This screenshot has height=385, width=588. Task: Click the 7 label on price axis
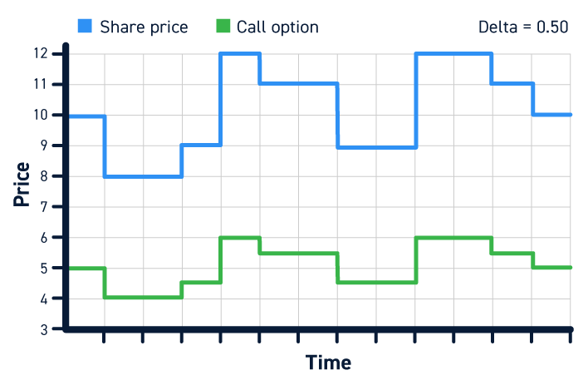[44, 207]
